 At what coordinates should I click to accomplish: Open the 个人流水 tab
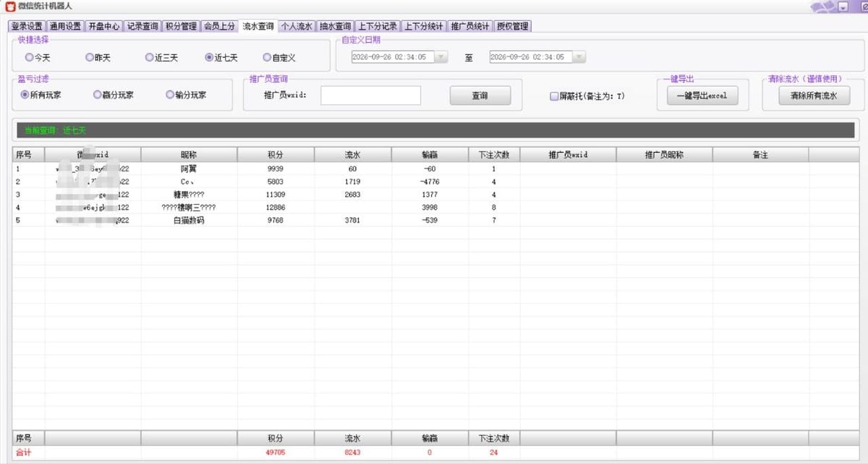297,26
